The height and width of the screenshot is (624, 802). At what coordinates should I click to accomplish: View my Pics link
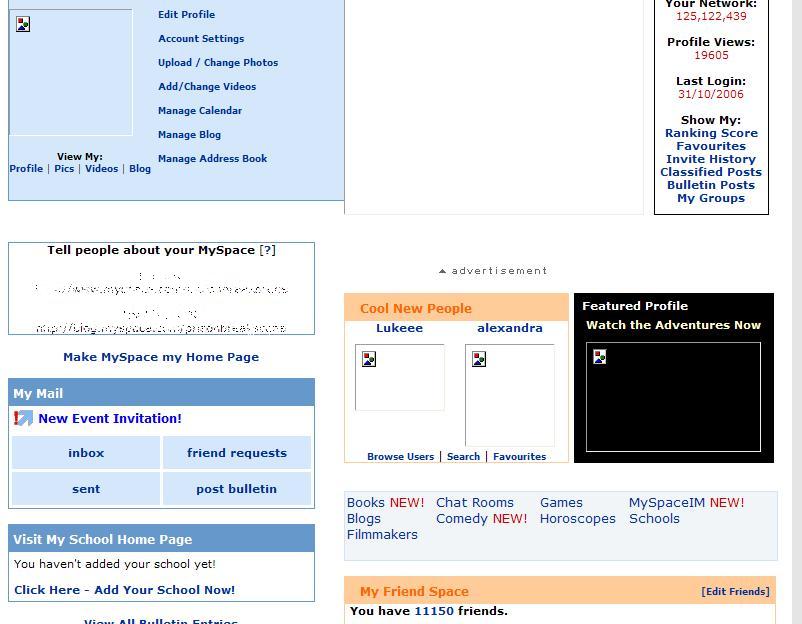pos(64,168)
